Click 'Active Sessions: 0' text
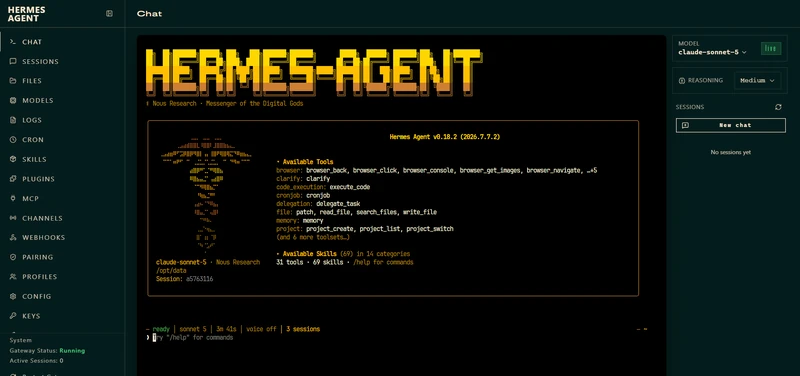 pyautogui.click(x=36, y=361)
